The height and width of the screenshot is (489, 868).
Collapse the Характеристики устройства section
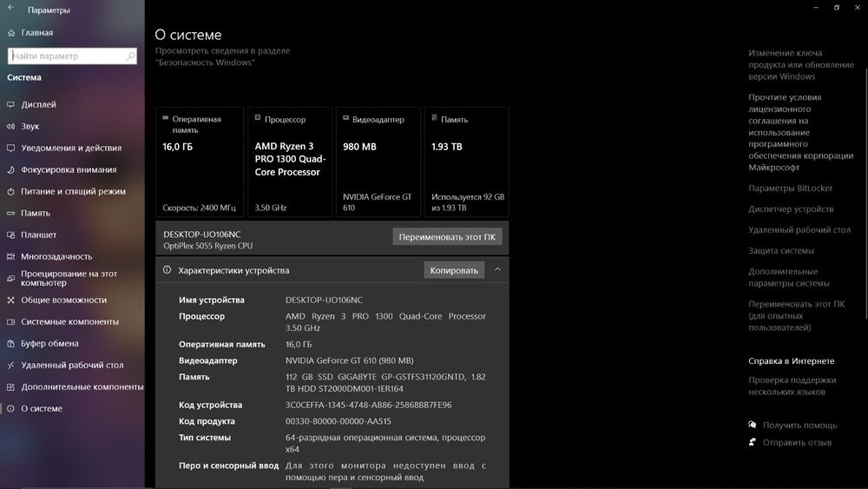tap(497, 270)
